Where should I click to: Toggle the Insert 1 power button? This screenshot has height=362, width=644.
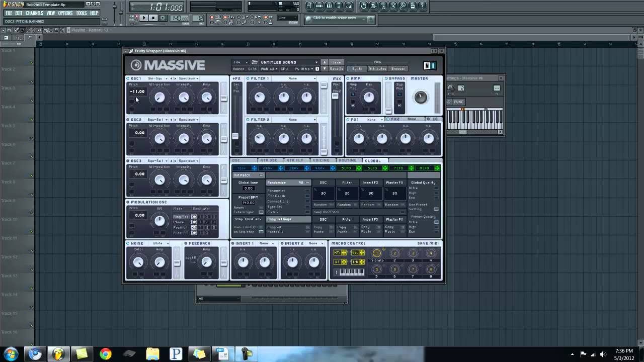[x=233, y=243]
